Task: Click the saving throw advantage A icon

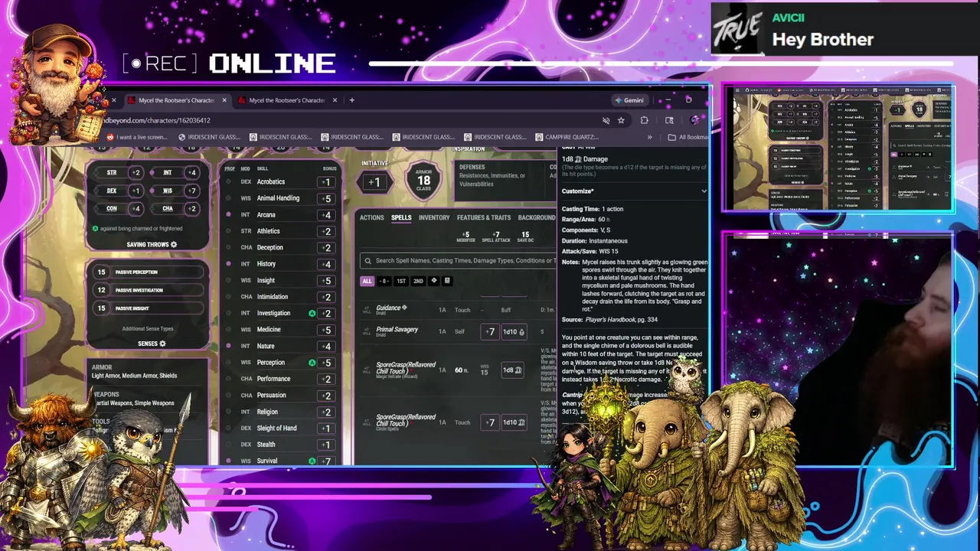Action: coord(95,229)
